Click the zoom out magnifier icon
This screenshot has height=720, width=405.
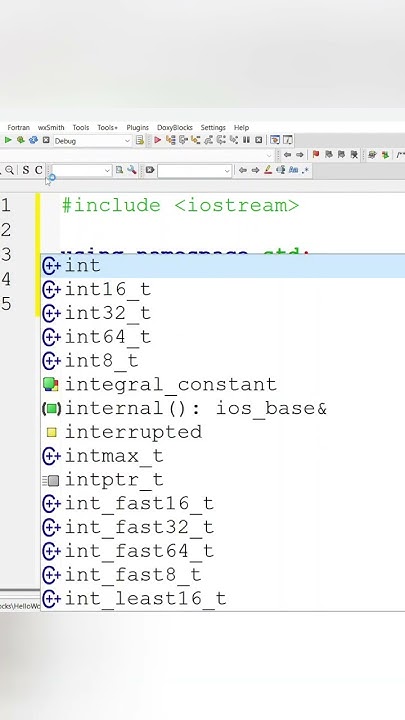9,170
